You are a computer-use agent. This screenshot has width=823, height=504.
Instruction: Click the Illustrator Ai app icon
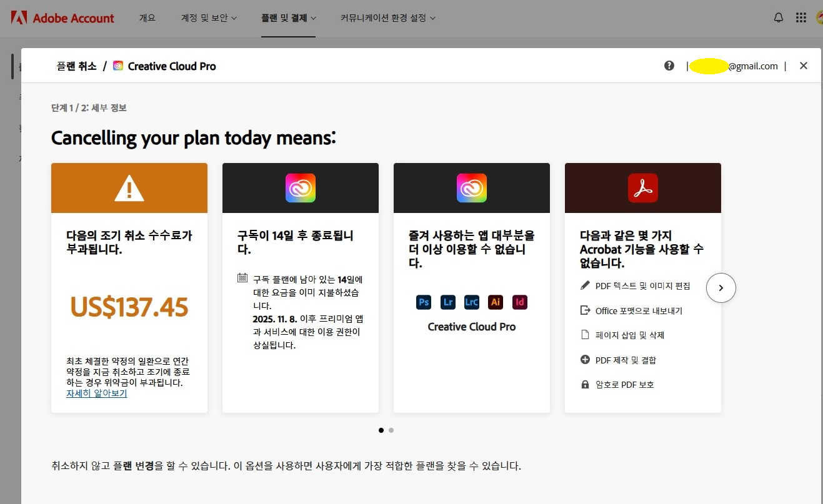tap(496, 302)
